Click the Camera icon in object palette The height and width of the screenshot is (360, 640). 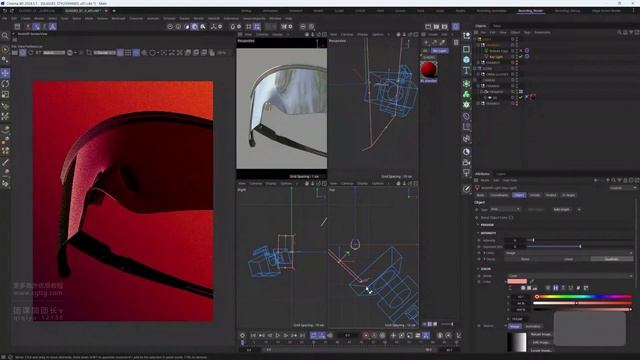point(466,162)
